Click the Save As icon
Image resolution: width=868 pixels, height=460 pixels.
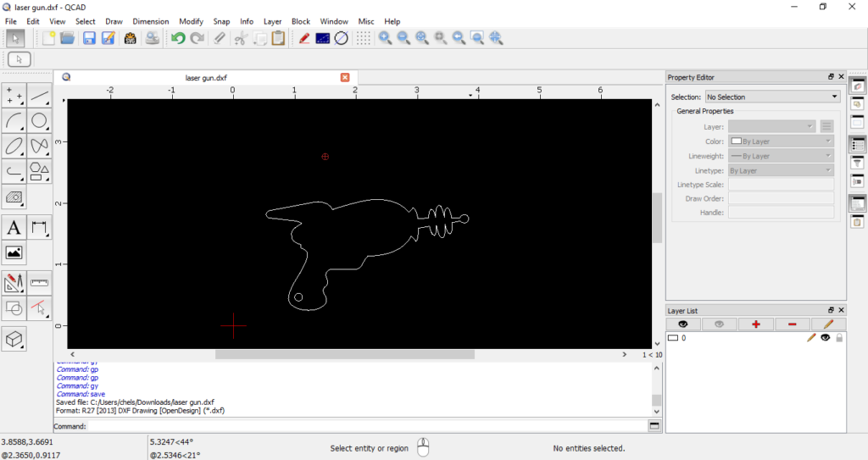point(108,38)
